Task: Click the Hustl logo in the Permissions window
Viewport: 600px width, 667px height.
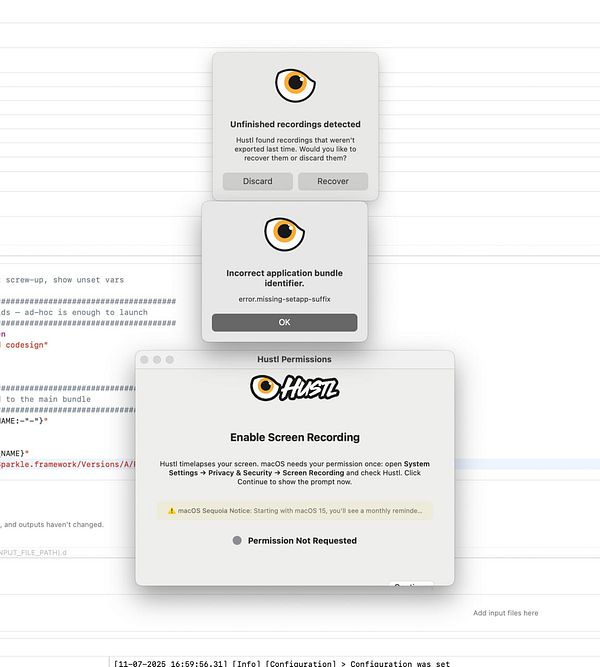Action: click(294, 388)
